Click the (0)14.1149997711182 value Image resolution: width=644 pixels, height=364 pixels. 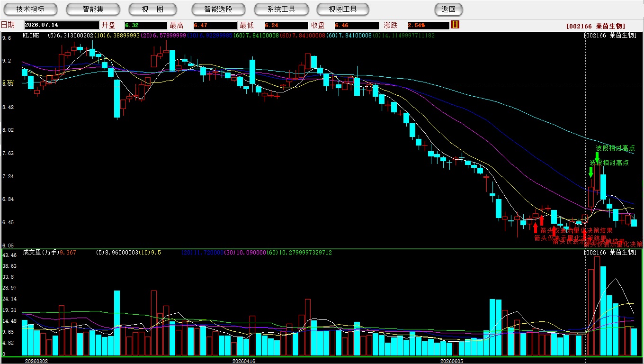click(x=402, y=36)
